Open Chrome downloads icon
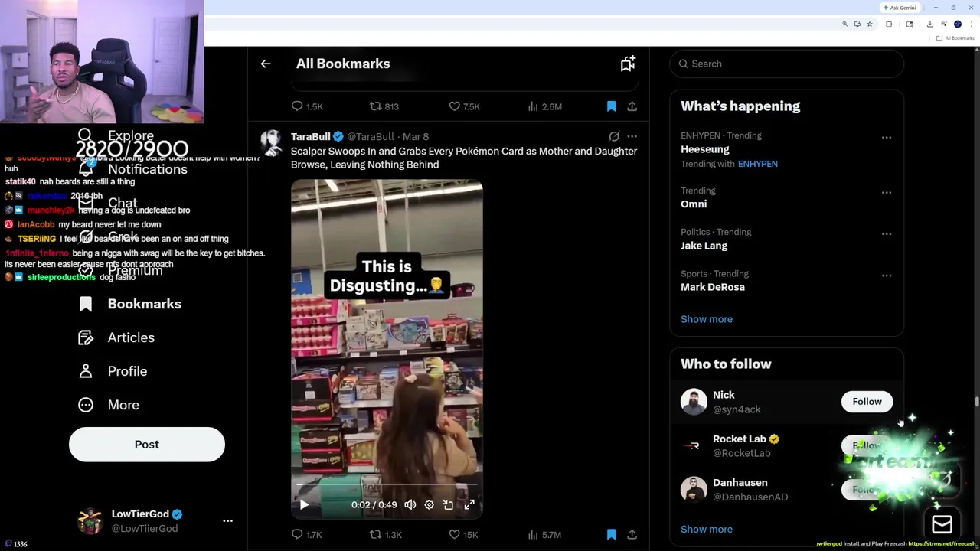 [930, 24]
